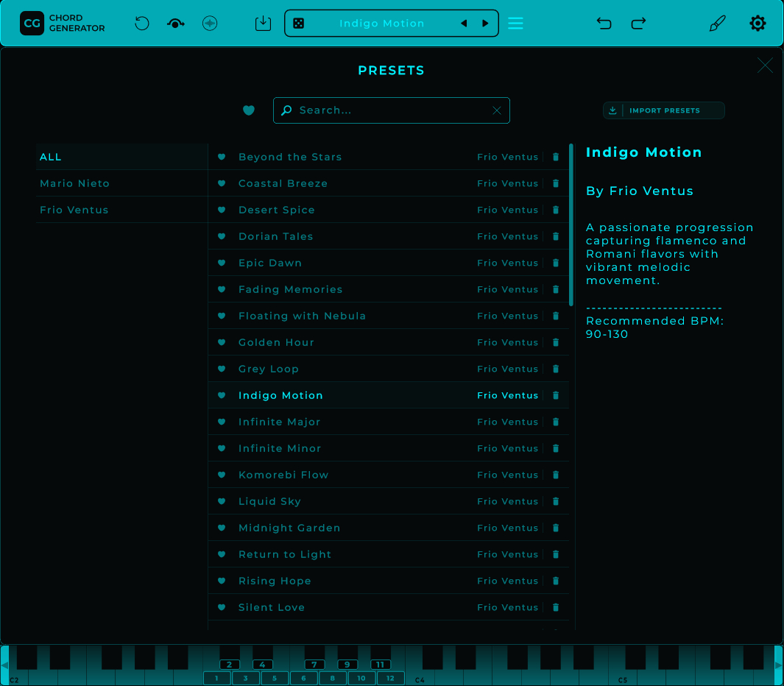Load the Silent Love preset
Screen dimensions: 784x686
(389, 607)
